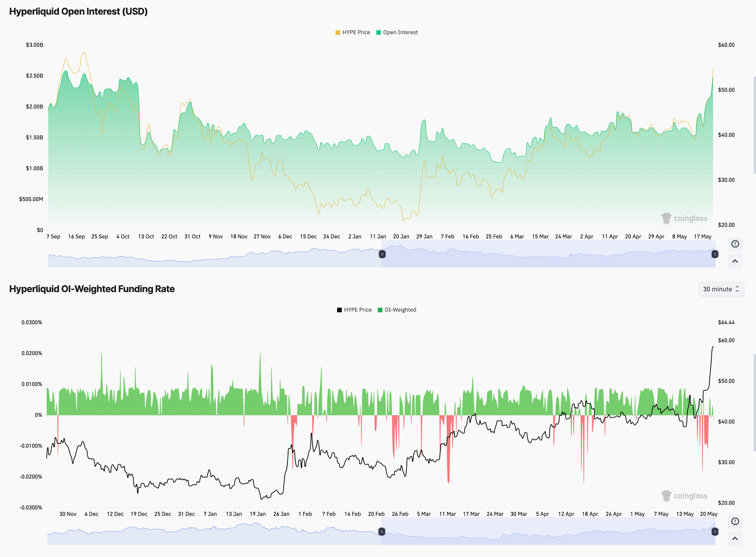Click the $60.00 label on Open Interest chart
Screen dimensions: 756x557
point(726,45)
